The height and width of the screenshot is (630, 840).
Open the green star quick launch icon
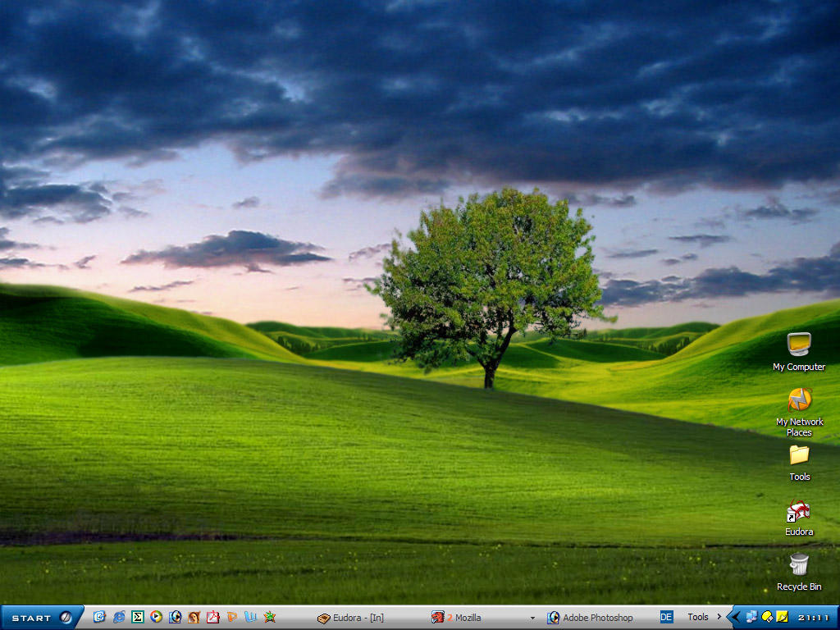(270, 617)
